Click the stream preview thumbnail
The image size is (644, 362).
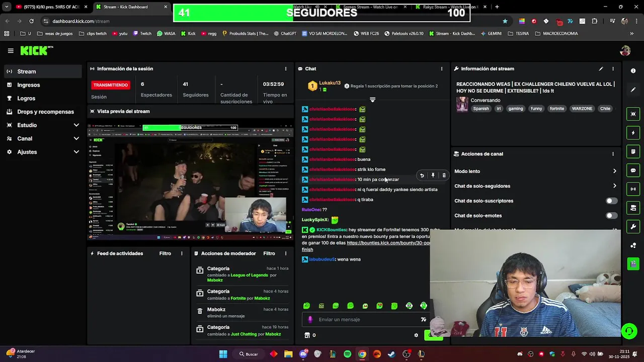click(x=191, y=182)
